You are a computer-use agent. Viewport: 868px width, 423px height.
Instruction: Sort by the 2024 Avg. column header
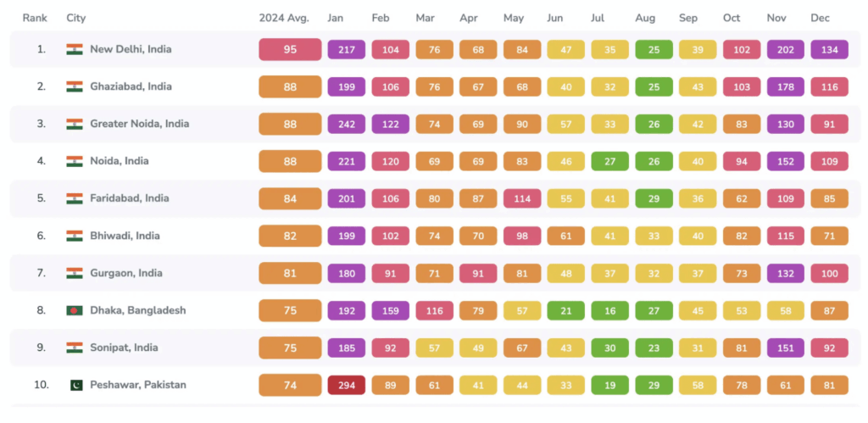coord(283,18)
